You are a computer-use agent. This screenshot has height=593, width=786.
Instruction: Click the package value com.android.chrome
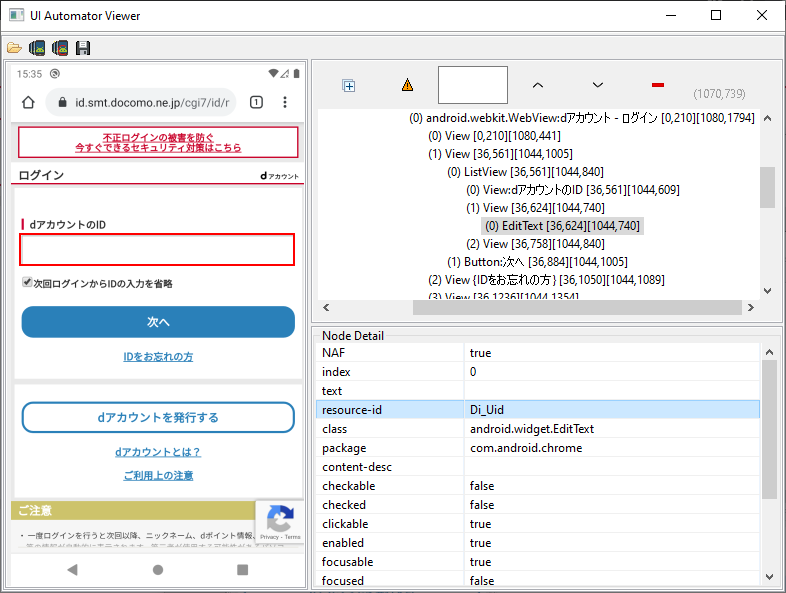tap(526, 448)
